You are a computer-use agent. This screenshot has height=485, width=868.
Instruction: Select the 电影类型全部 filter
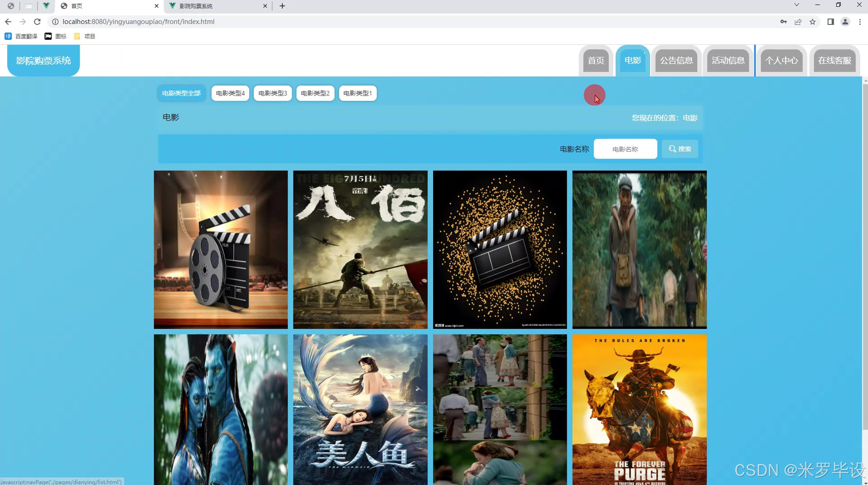click(181, 93)
